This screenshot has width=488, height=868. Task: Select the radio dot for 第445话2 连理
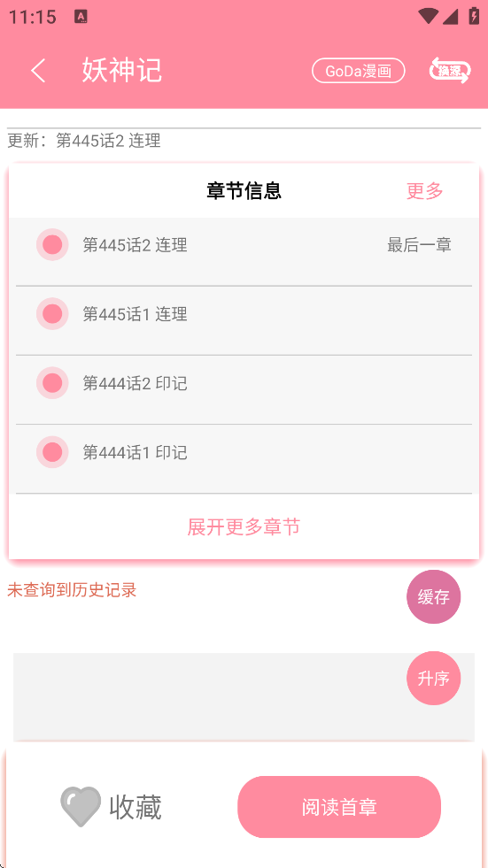(52, 245)
